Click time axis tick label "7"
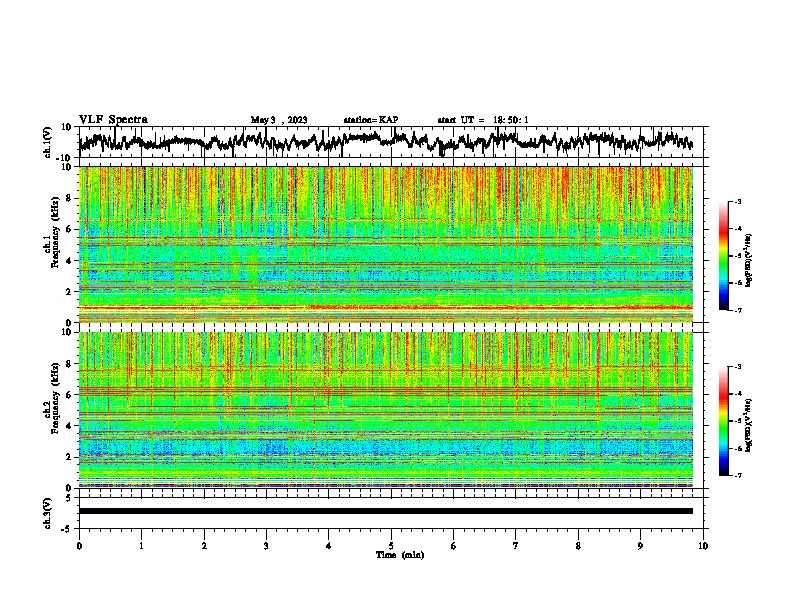 [x=516, y=546]
